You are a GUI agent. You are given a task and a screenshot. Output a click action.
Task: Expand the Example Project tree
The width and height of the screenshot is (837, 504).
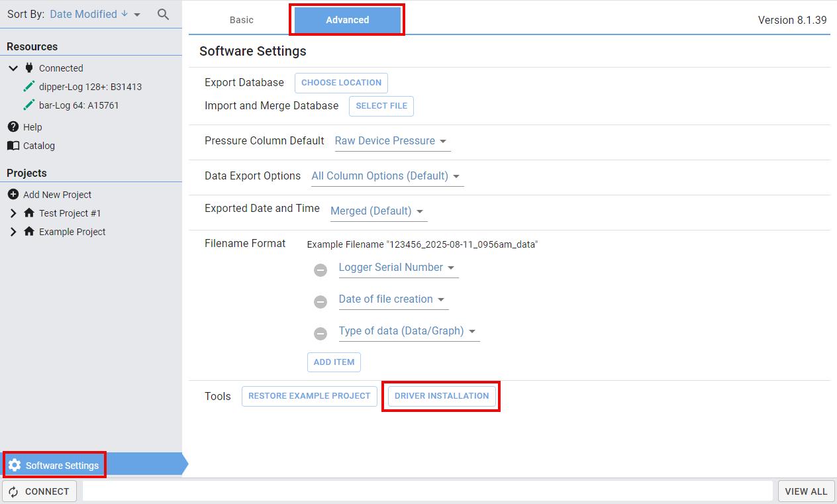(x=13, y=232)
